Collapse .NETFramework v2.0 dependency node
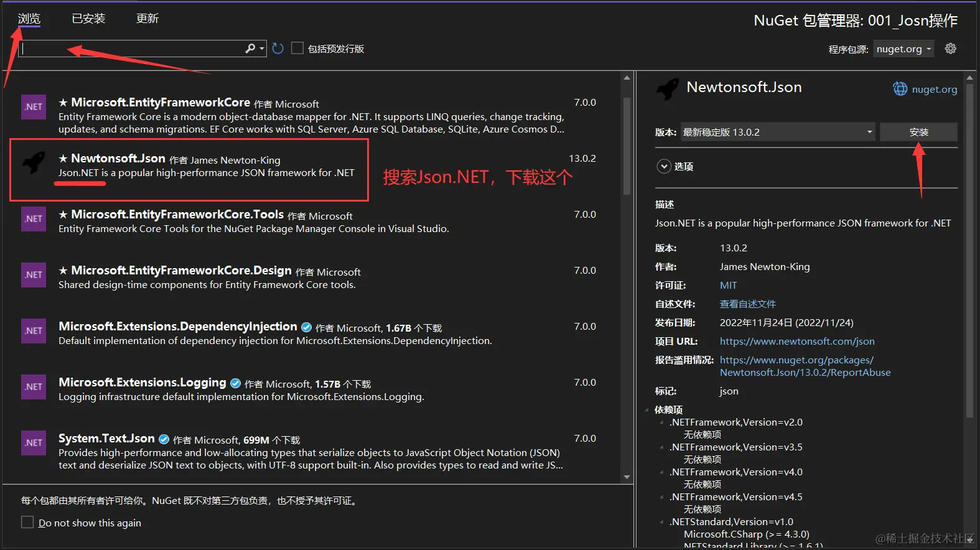The width and height of the screenshot is (980, 550). [x=661, y=422]
